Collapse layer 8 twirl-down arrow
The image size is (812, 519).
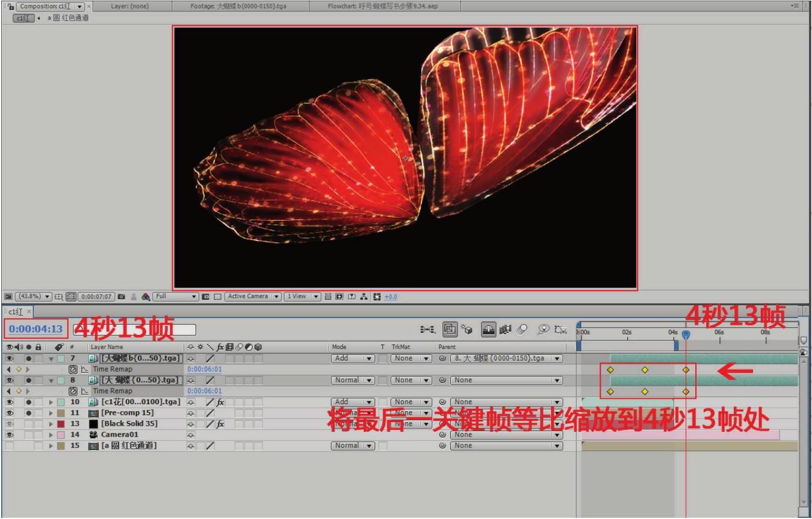[52, 380]
